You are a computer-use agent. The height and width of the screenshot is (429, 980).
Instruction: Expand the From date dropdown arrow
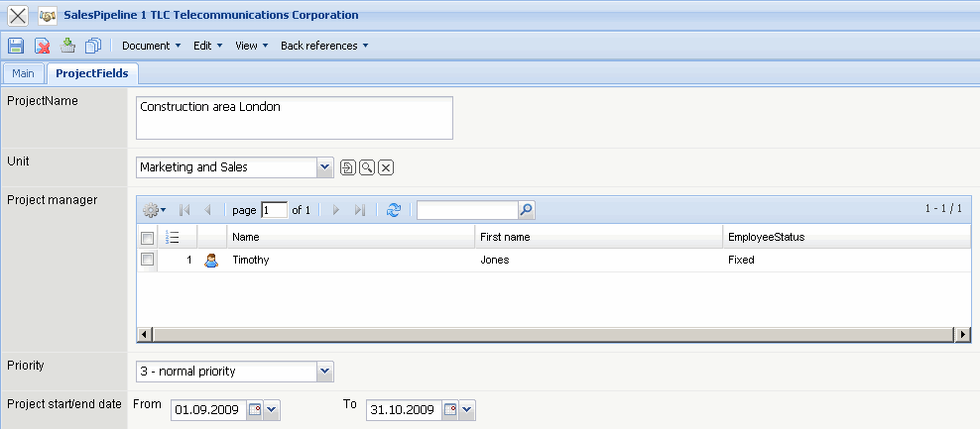click(272, 410)
